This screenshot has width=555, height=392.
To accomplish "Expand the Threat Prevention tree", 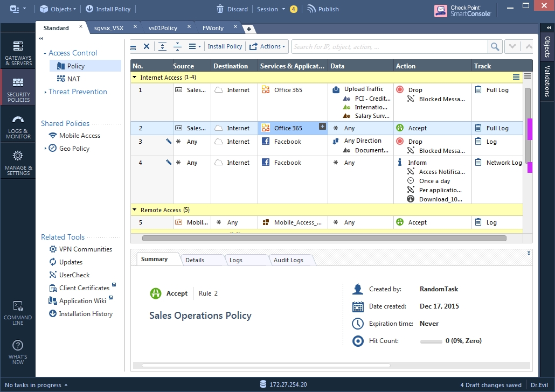I will coord(45,92).
